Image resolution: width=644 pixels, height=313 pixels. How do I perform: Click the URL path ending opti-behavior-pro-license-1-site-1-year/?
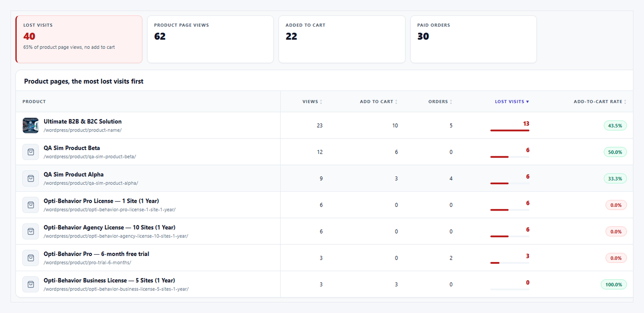[x=109, y=210]
